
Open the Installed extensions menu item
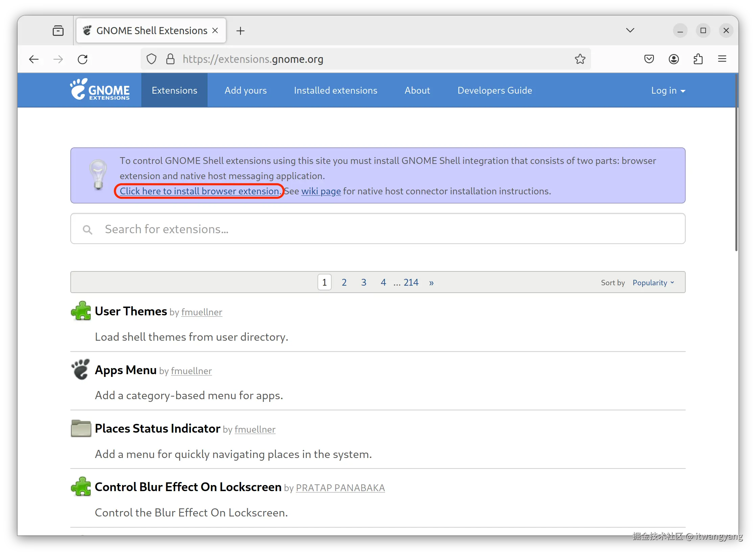pos(335,91)
